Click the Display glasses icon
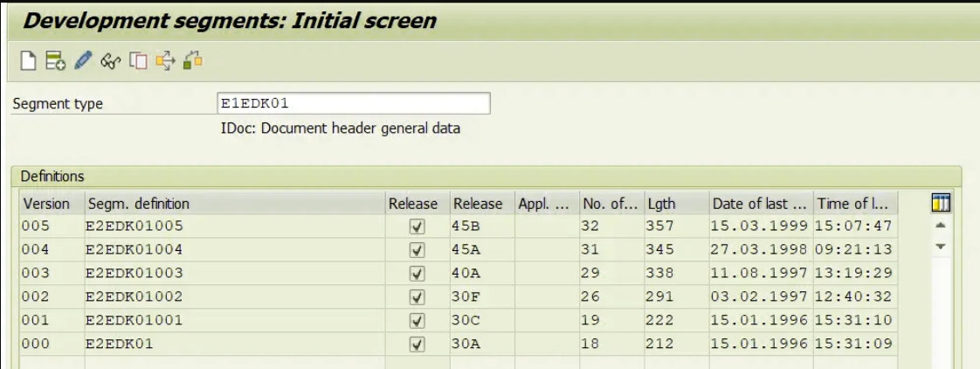This screenshot has width=980, height=369. pyautogui.click(x=109, y=61)
